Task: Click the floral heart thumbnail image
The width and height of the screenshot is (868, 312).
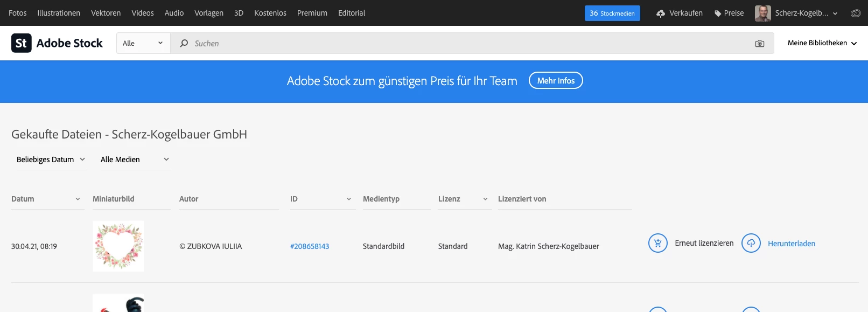Action: coord(118,246)
